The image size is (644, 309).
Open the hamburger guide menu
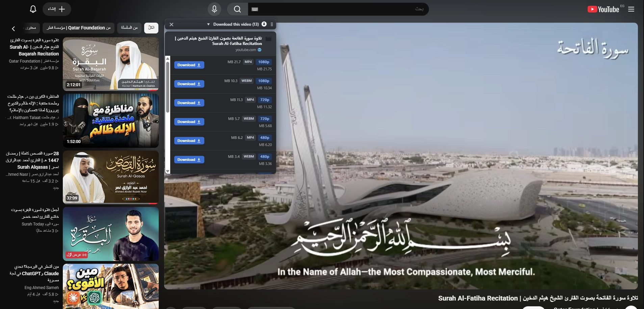click(631, 9)
